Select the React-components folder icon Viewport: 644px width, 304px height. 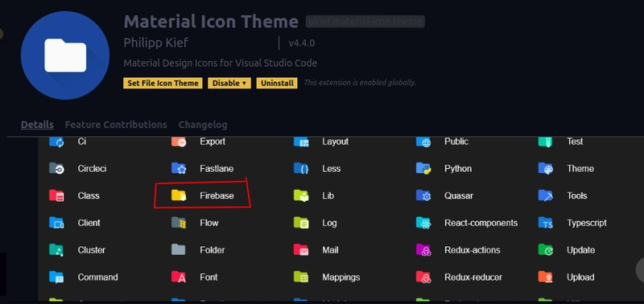coord(423,223)
